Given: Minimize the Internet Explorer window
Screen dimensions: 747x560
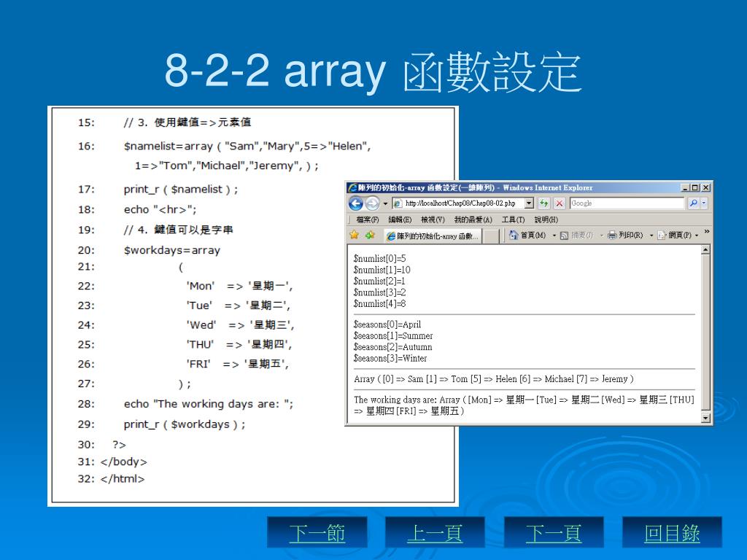Looking at the screenshot, I should pos(685,187).
